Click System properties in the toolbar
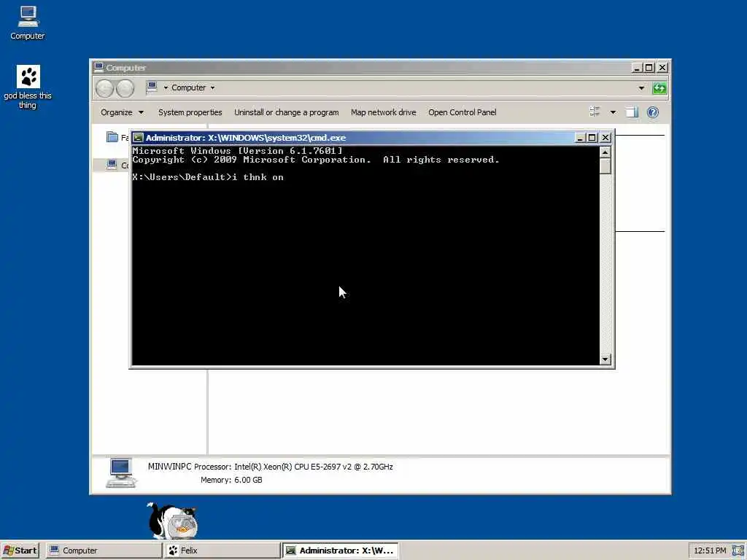Image resolution: width=747 pixels, height=560 pixels. [x=190, y=112]
